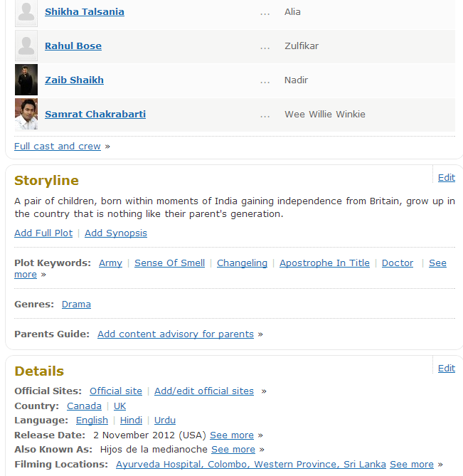Click the Add Full Plot link
The image size is (463, 476).
(x=43, y=233)
